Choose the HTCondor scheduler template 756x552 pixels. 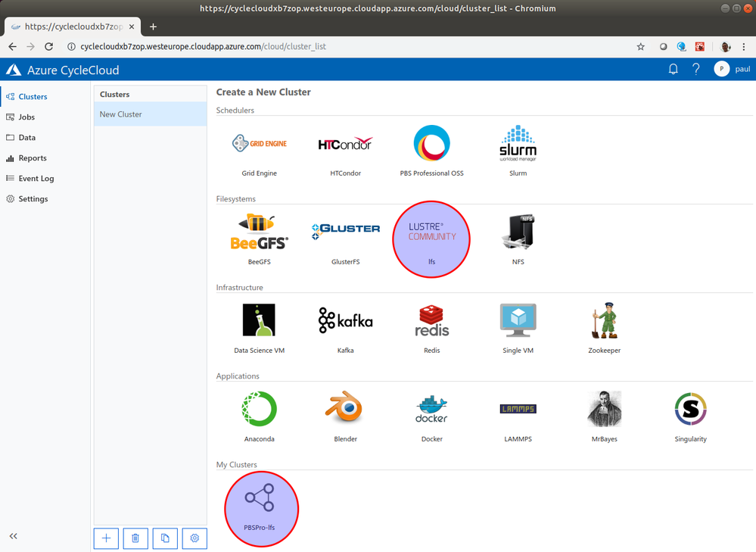[345, 151]
